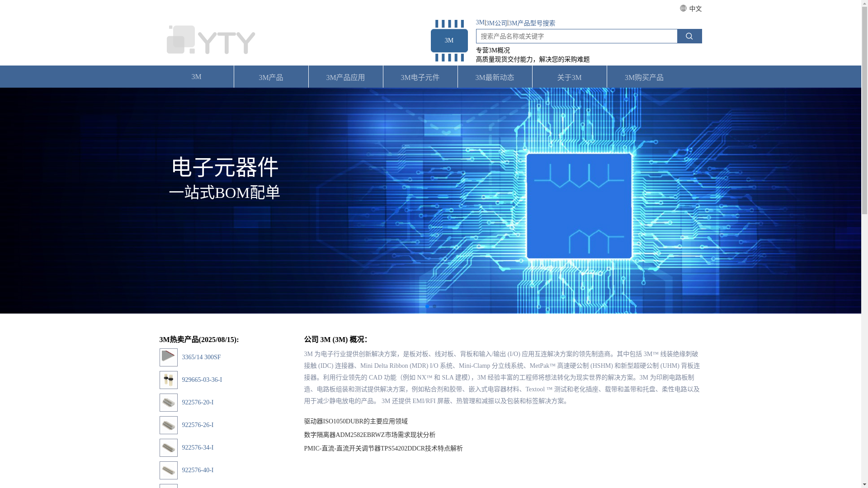This screenshot has height=488, width=868.
Task: Select first carousel slide dot
Action: tap(427, 306)
